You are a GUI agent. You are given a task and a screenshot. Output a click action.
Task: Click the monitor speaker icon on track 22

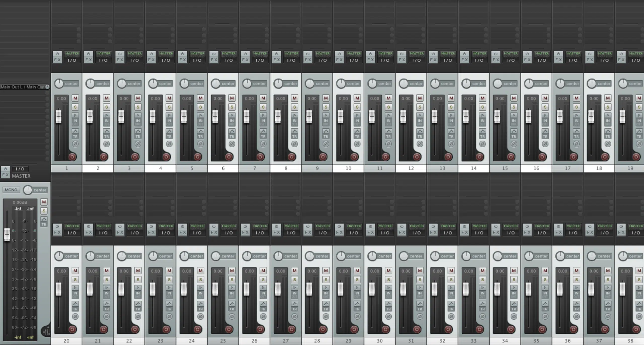[x=138, y=288]
